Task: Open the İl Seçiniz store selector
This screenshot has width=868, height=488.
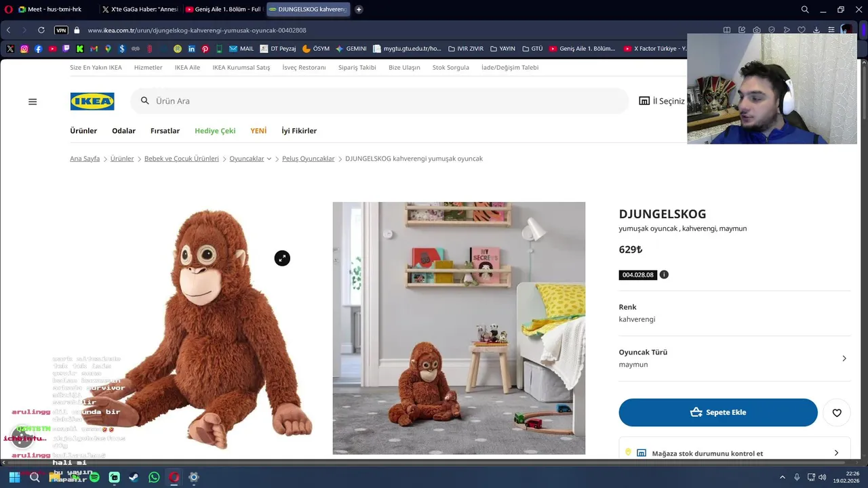Action: (662, 101)
